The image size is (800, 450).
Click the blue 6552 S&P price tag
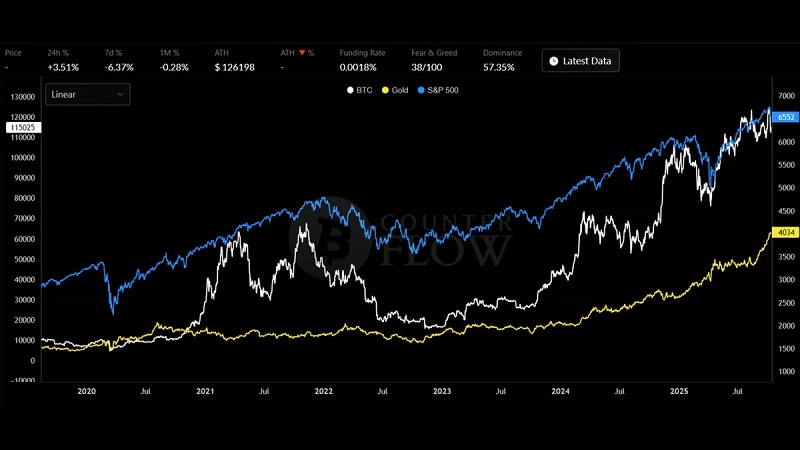(785, 117)
